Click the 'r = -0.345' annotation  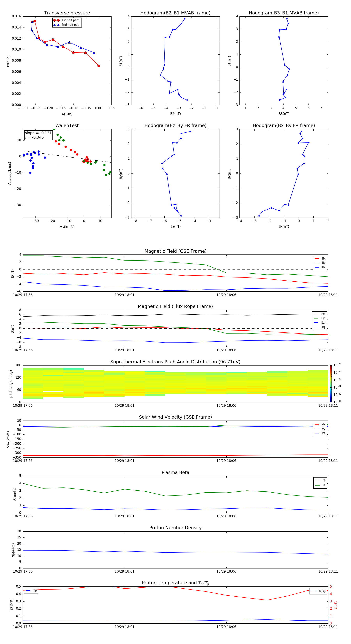35,137
